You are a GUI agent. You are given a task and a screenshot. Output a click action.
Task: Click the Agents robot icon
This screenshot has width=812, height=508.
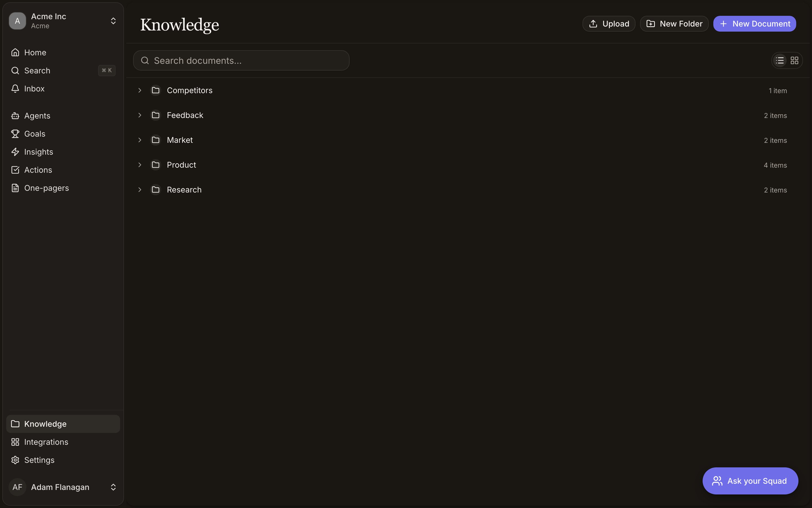pos(15,116)
